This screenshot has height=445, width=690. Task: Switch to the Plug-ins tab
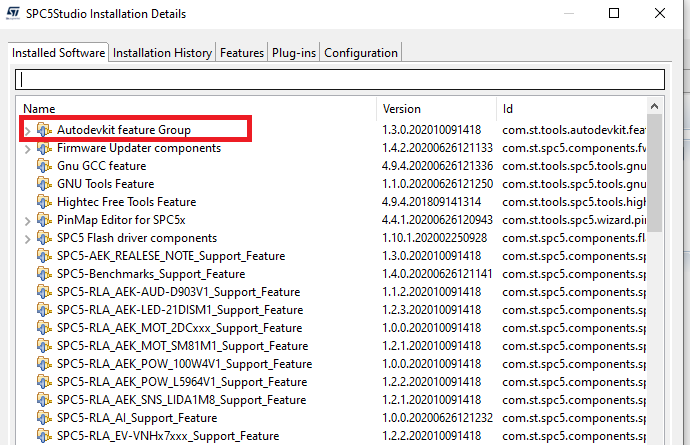294,53
